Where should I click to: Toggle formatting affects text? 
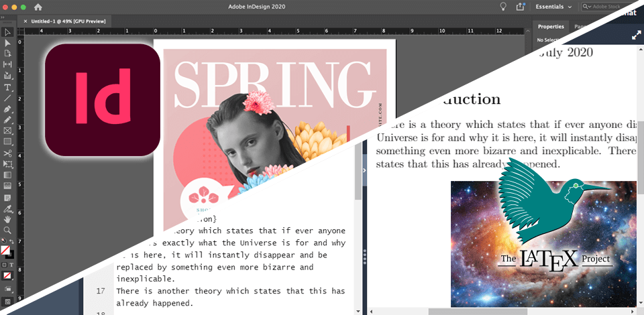(11, 265)
